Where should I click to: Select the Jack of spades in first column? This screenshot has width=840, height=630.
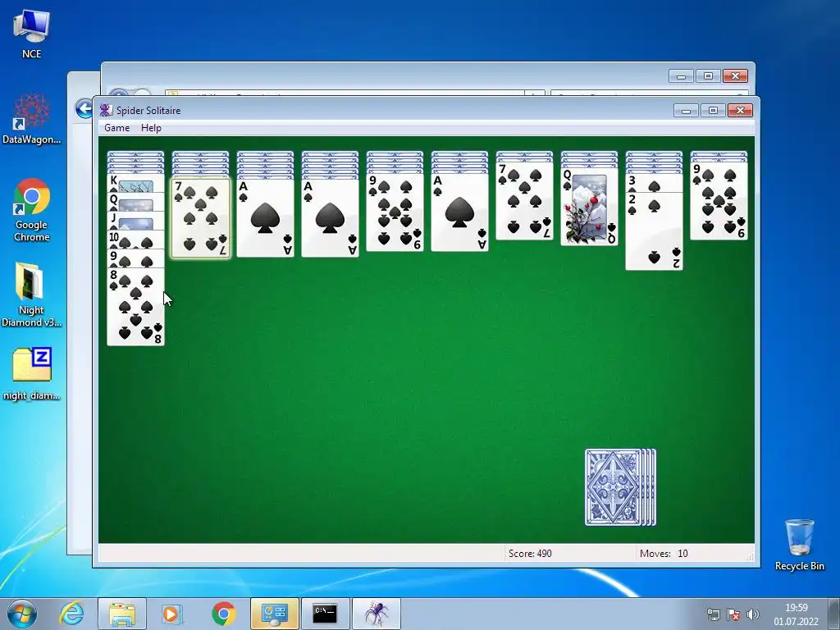pyautogui.click(x=135, y=221)
